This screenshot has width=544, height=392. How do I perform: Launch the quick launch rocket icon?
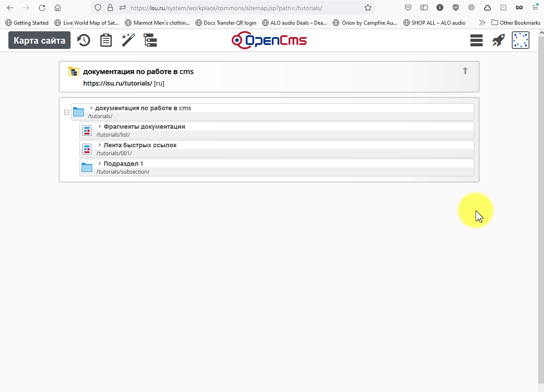click(498, 40)
